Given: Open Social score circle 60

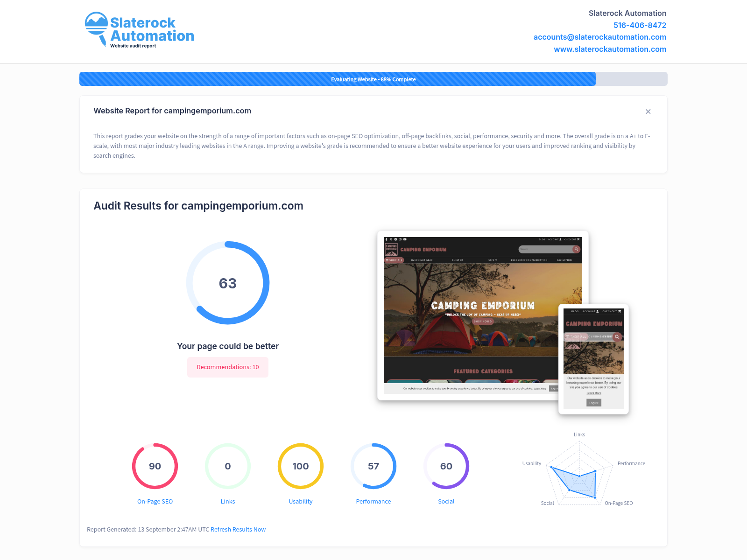Looking at the screenshot, I should click(x=446, y=466).
